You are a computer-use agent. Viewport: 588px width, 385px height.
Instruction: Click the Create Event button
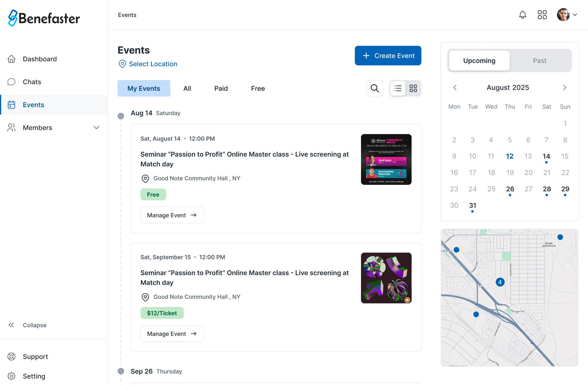[388, 56]
